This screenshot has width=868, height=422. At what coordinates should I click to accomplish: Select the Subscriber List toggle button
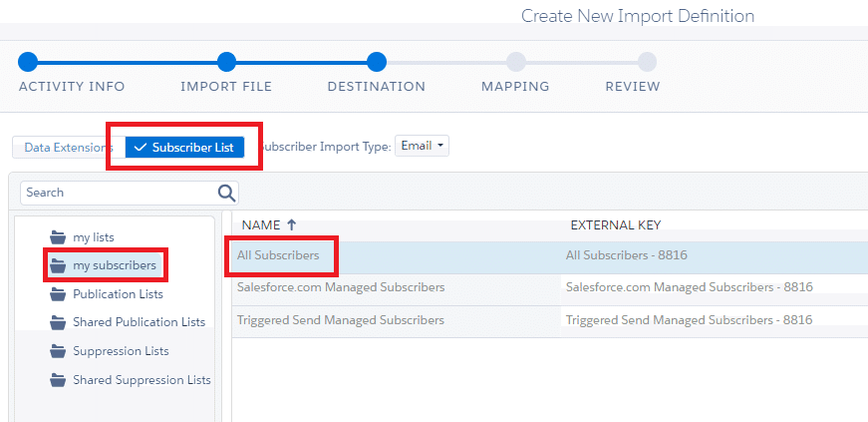coord(185,148)
